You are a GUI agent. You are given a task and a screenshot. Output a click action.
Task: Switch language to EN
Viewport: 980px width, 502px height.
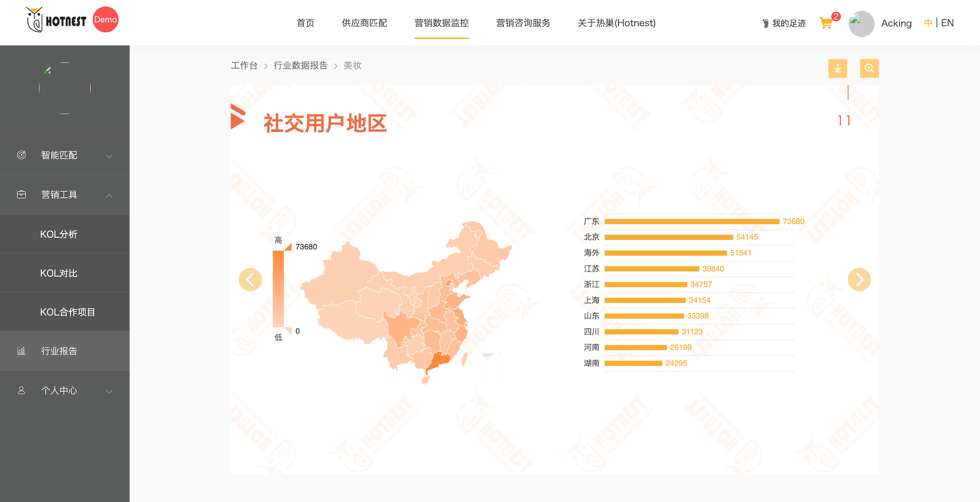point(947,23)
